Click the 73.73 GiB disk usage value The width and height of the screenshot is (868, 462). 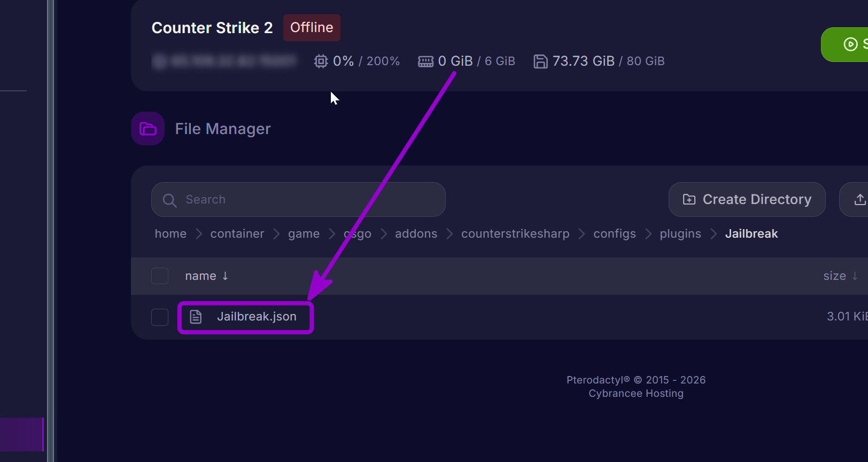click(584, 61)
